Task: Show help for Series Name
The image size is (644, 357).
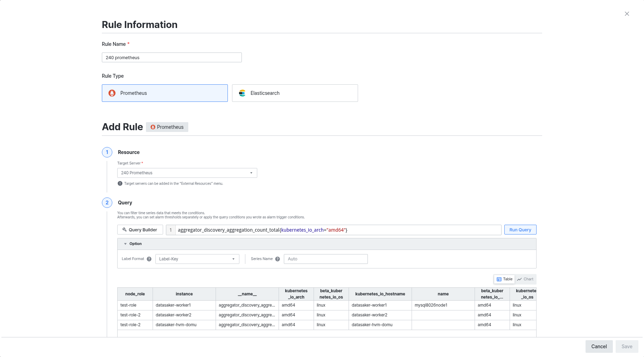Action: click(x=278, y=259)
